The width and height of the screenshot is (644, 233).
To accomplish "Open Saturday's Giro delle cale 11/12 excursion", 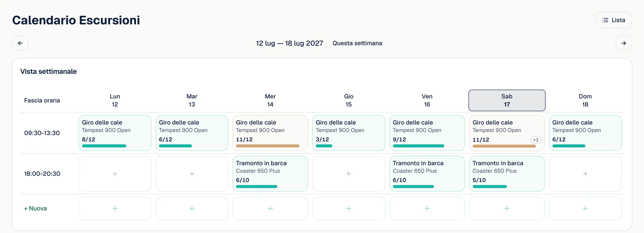I will pyautogui.click(x=507, y=133).
